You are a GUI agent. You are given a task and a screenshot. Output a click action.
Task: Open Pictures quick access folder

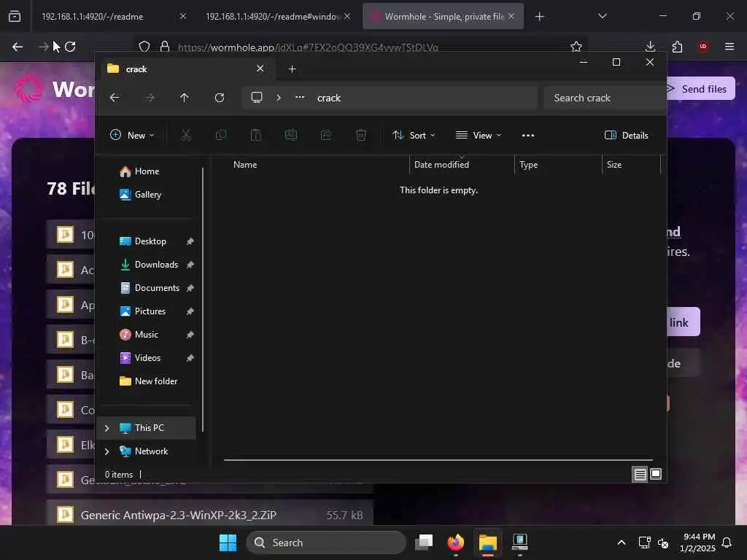[150, 311]
